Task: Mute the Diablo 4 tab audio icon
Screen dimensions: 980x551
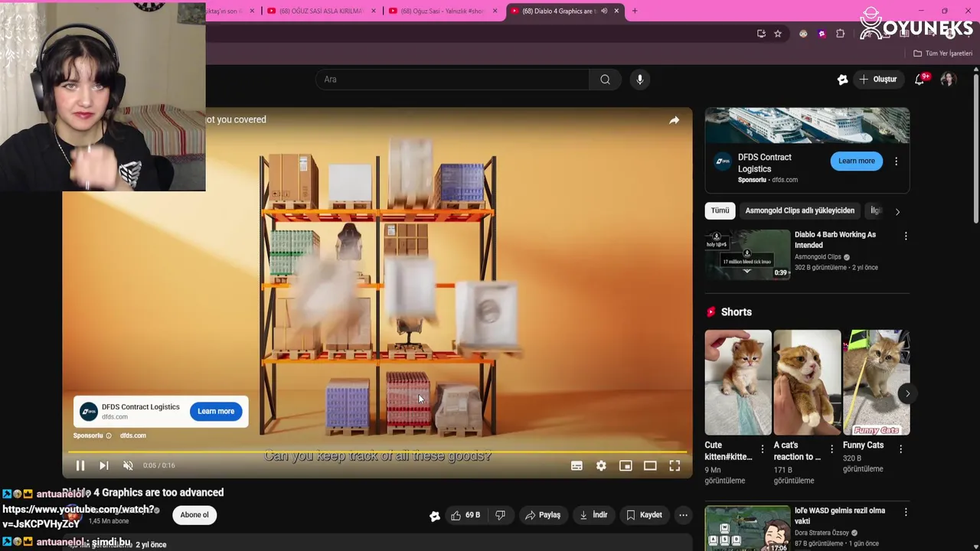Action: (604, 11)
